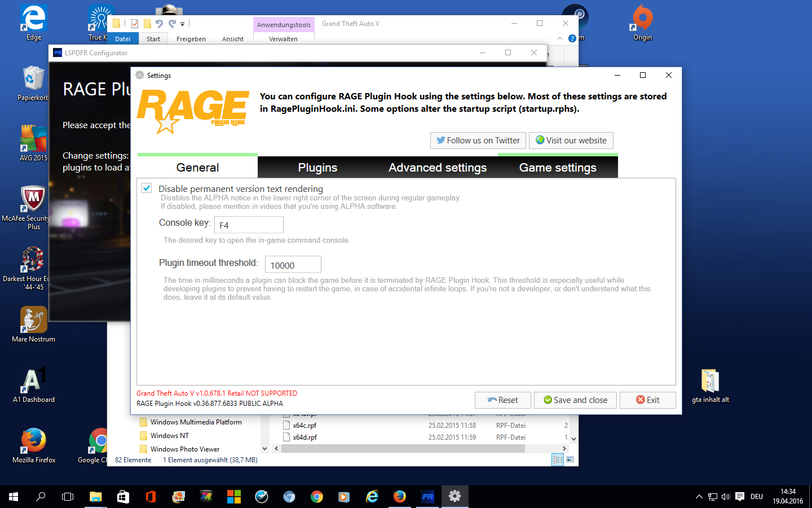This screenshot has width=812, height=508.
Task: Open File Explorer from the taskbar
Action: point(95,497)
